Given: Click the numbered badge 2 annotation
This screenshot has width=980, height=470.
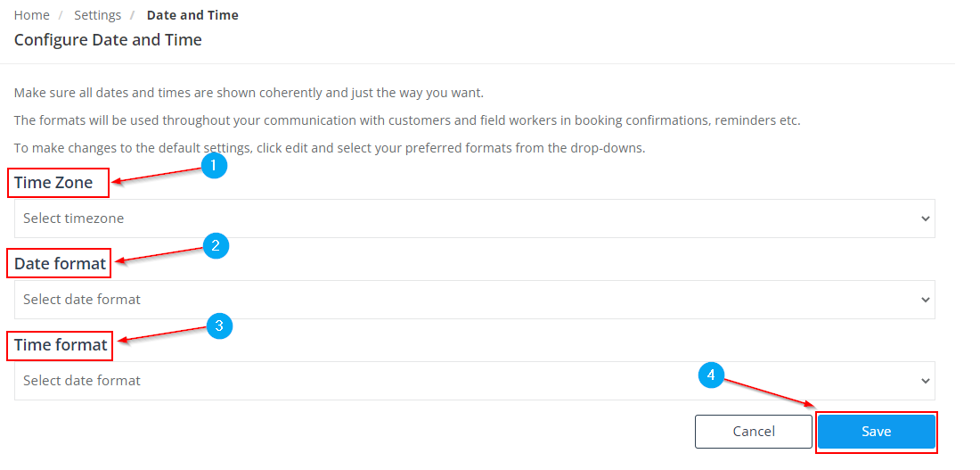Looking at the screenshot, I should click(x=216, y=245).
